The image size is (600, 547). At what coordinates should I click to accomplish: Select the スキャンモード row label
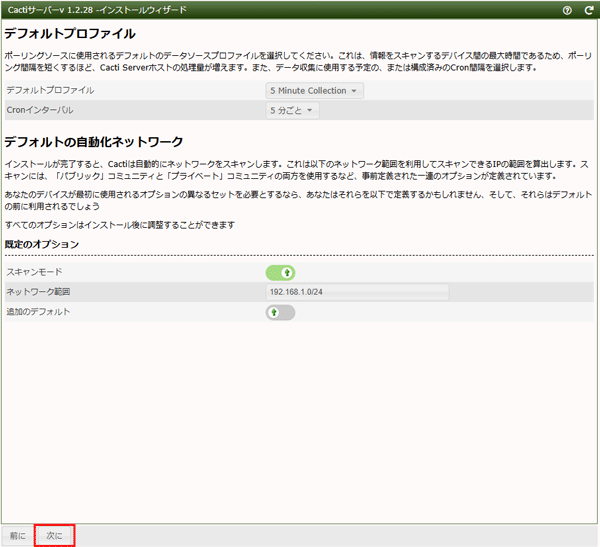pos(34,272)
